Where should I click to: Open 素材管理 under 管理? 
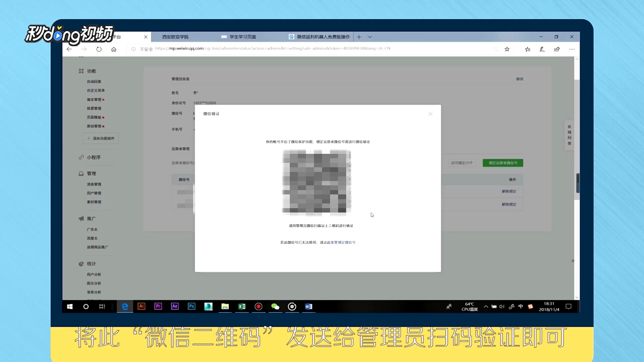coord(94,202)
